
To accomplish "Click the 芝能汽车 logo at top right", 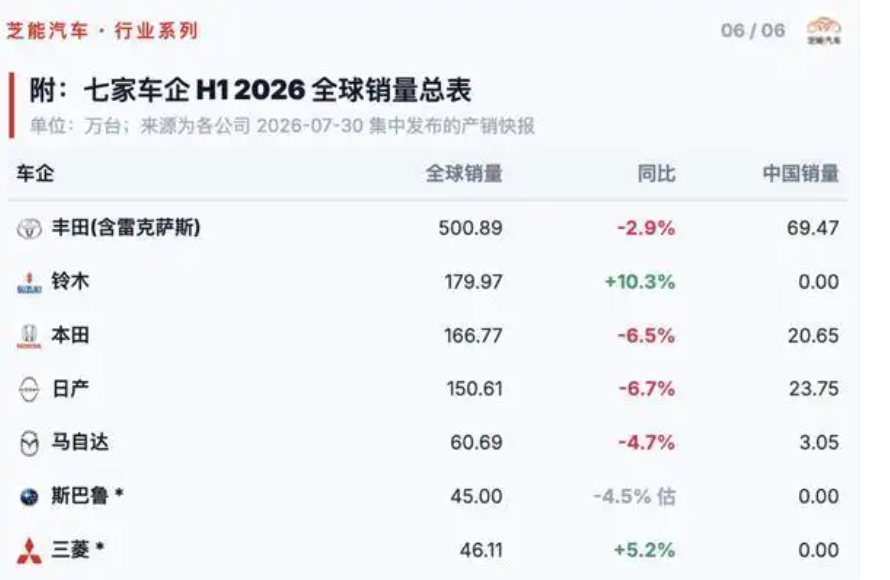I will coord(825,31).
